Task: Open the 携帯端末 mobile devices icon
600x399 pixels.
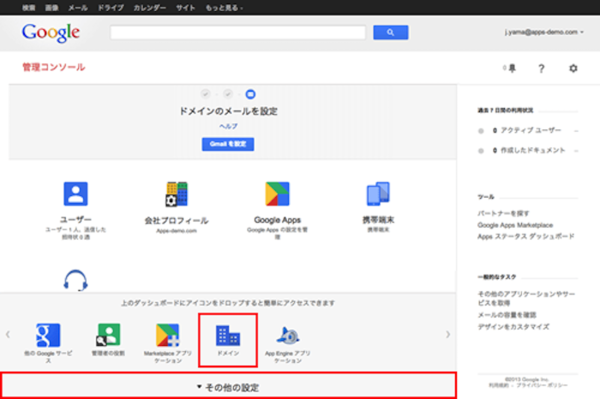Action: (x=378, y=194)
